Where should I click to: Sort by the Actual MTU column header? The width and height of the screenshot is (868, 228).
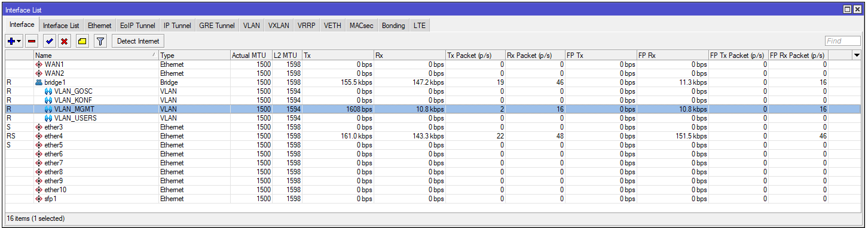pyautogui.click(x=251, y=55)
